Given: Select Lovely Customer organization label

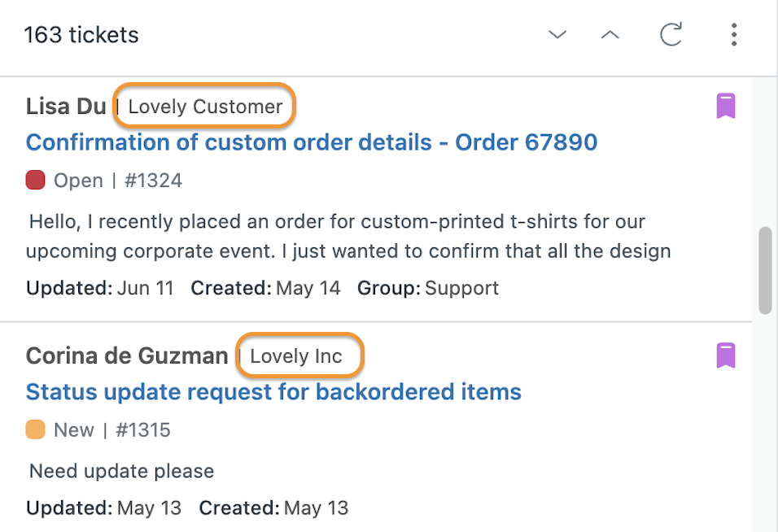Looking at the screenshot, I should (x=205, y=107).
